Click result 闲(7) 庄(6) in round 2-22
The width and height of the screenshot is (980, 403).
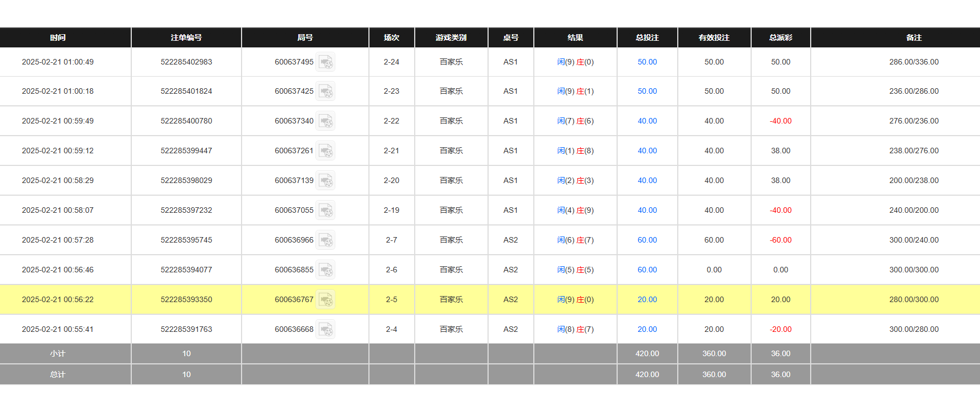pos(575,121)
